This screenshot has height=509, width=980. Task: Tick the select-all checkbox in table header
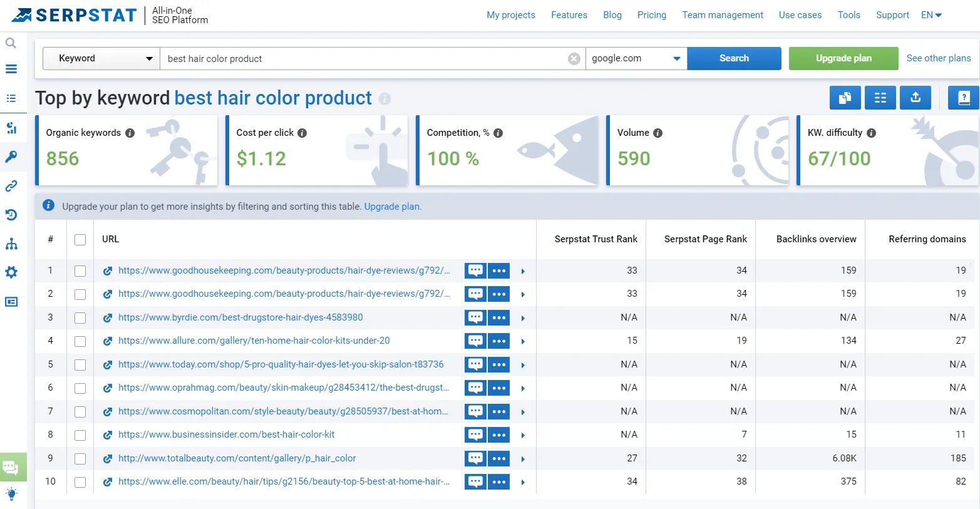pyautogui.click(x=80, y=239)
